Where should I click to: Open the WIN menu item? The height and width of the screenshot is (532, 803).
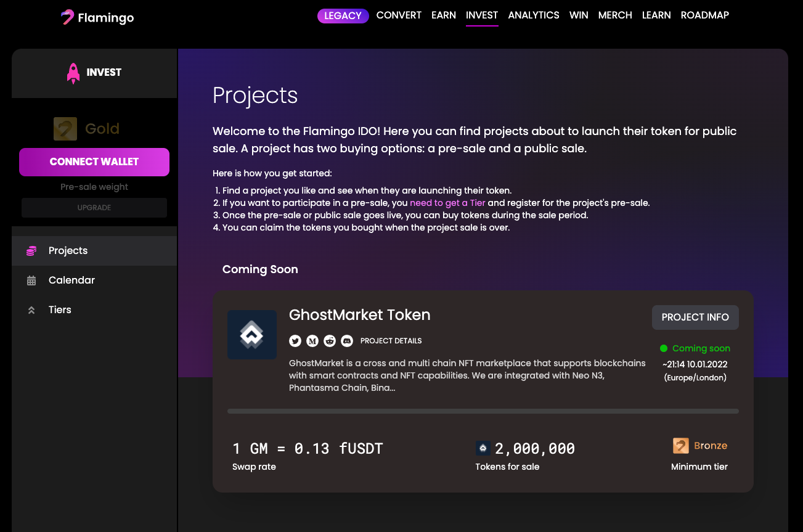pyautogui.click(x=579, y=15)
